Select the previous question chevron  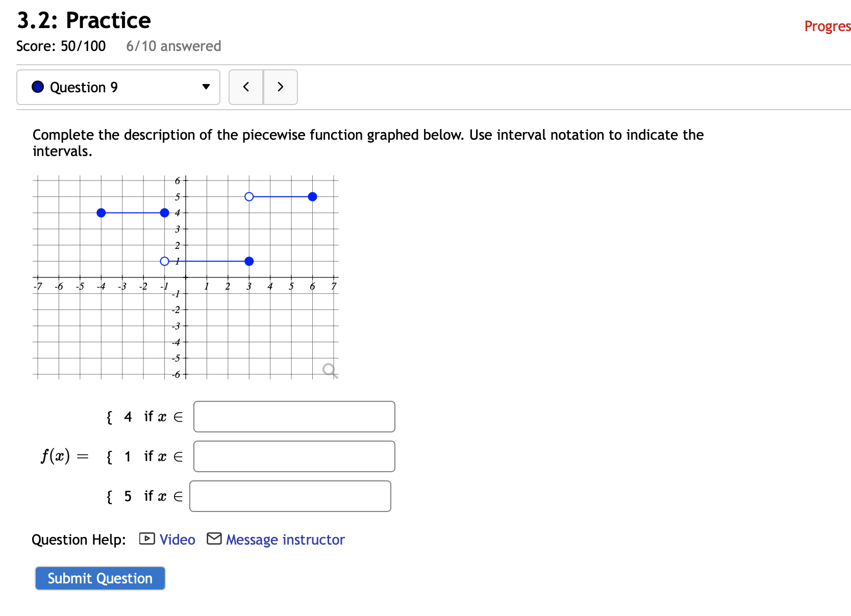[x=246, y=87]
